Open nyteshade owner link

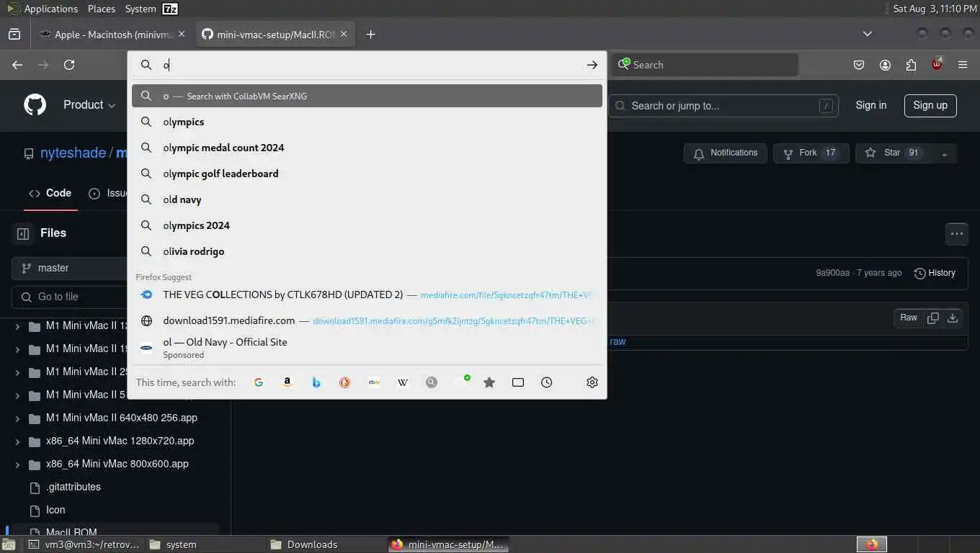pyautogui.click(x=73, y=153)
